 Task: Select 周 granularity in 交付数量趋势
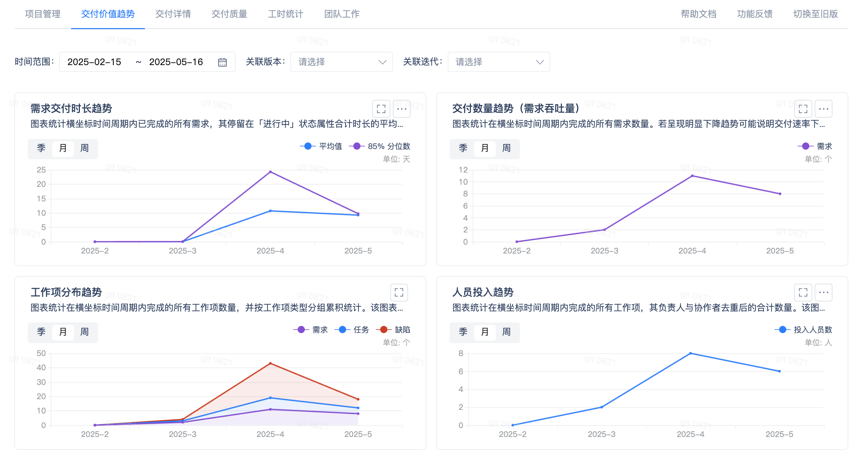pos(506,148)
